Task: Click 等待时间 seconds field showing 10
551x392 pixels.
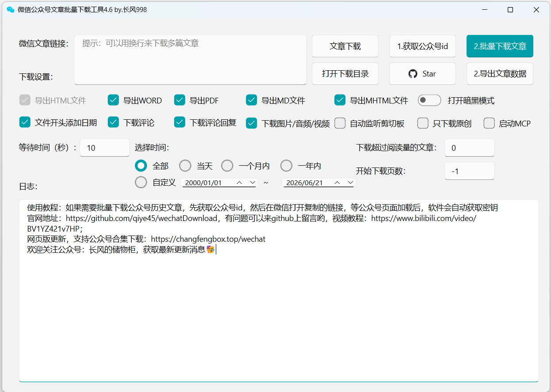Action: point(105,148)
